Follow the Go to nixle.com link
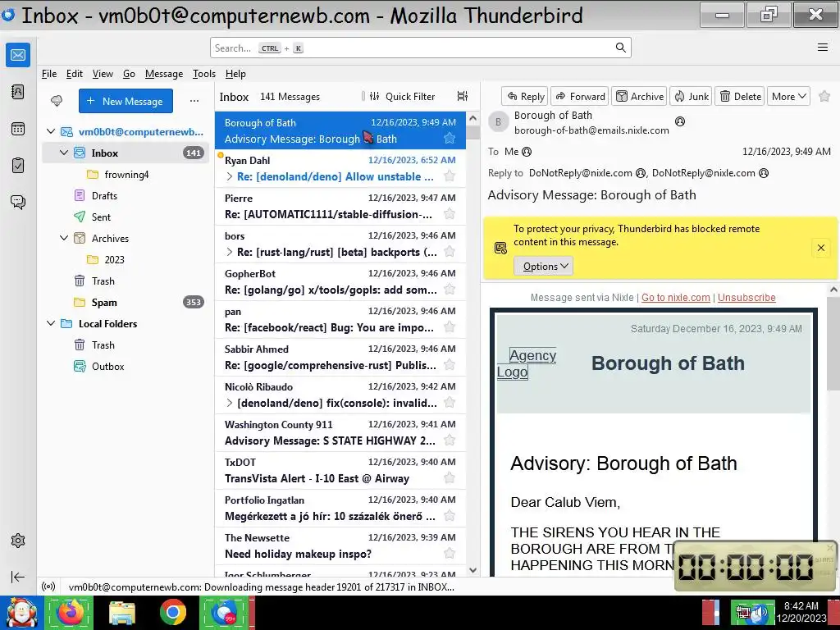This screenshot has height=630, width=840. (676, 297)
